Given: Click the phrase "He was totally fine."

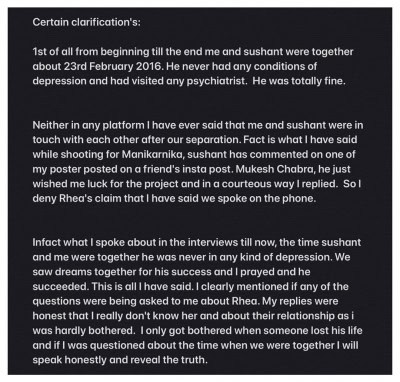Looking at the screenshot, I should pyautogui.click(x=299, y=81).
